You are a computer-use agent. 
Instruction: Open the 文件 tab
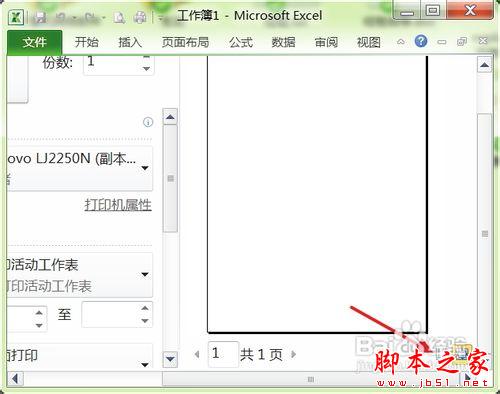pyautogui.click(x=34, y=42)
